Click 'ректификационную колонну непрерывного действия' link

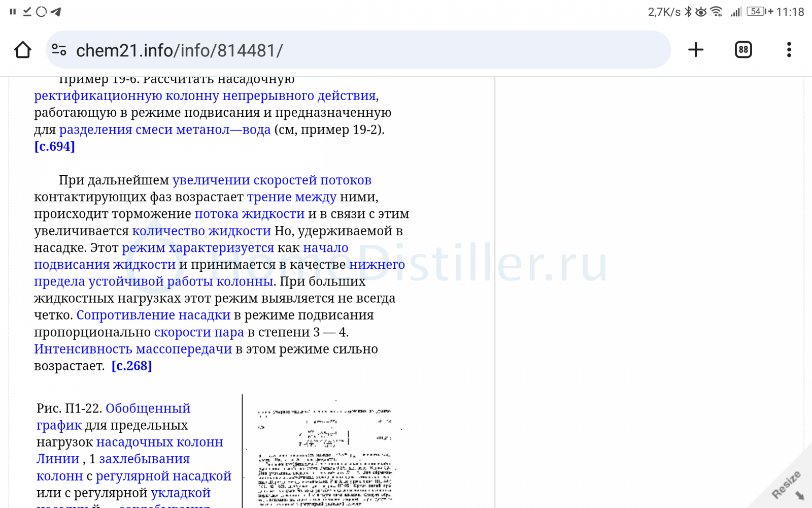pos(205,96)
